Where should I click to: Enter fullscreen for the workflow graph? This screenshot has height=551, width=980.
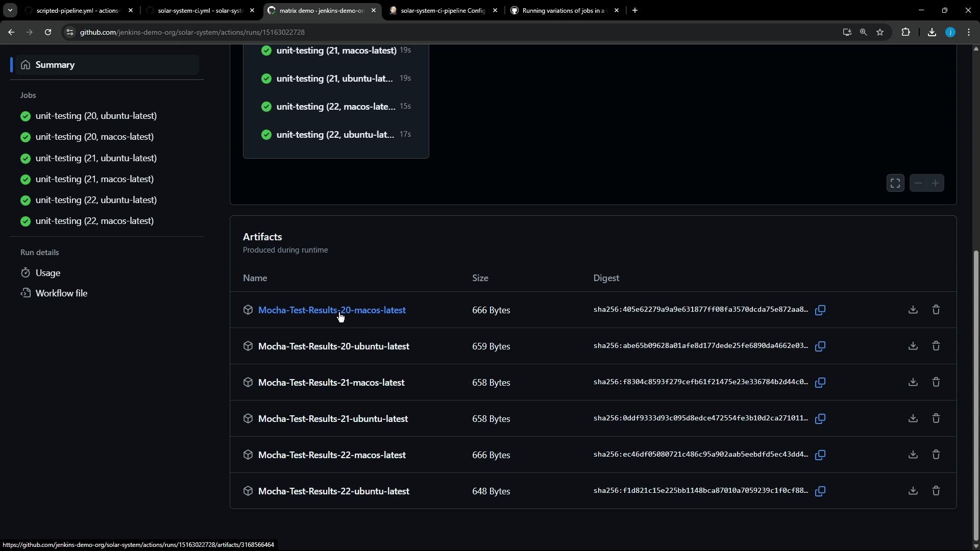point(895,183)
